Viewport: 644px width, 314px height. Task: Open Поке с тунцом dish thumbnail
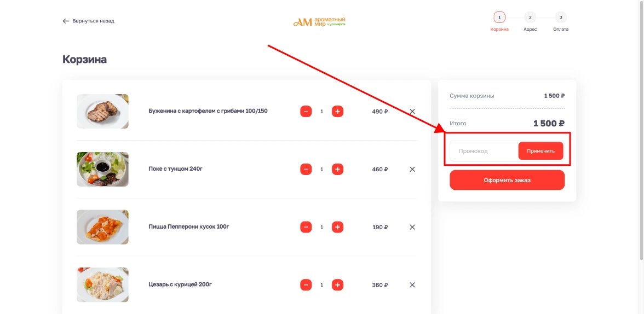pyautogui.click(x=103, y=169)
